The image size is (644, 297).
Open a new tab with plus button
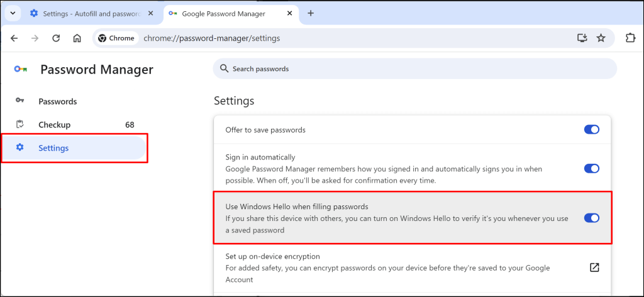point(310,13)
